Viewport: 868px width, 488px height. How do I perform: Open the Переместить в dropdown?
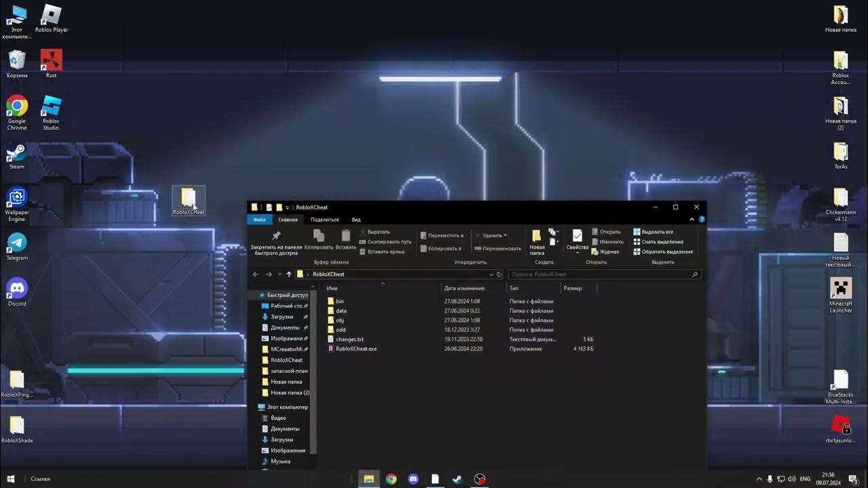442,235
